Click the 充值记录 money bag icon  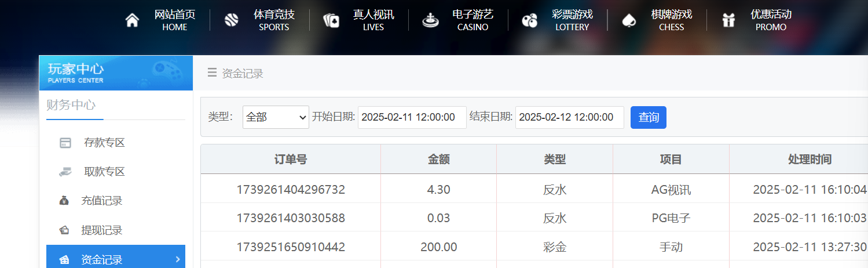(64, 201)
